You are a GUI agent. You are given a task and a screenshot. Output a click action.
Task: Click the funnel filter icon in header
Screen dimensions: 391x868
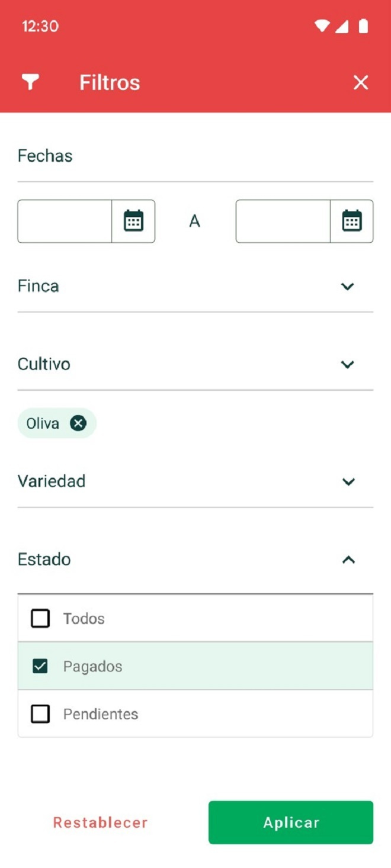click(x=30, y=82)
